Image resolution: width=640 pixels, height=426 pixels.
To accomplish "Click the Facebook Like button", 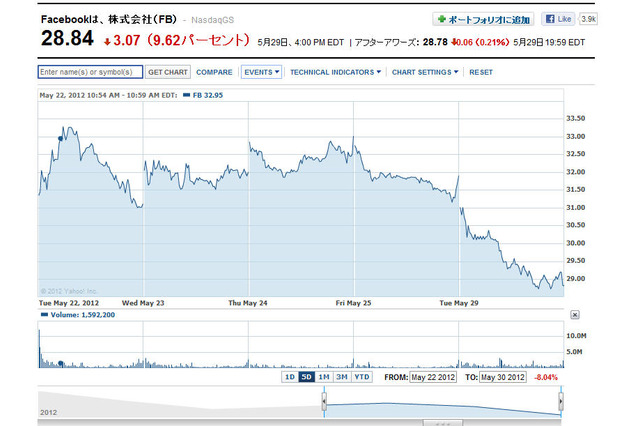I will (558, 19).
